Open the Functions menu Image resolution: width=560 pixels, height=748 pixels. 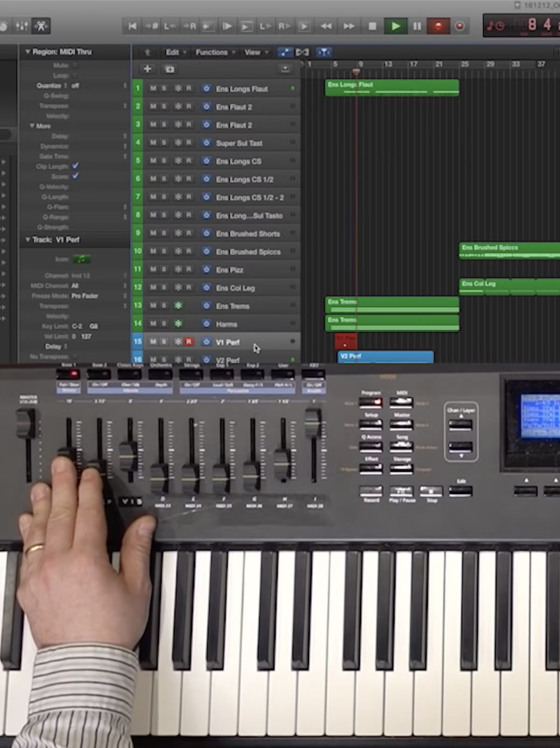[215, 52]
